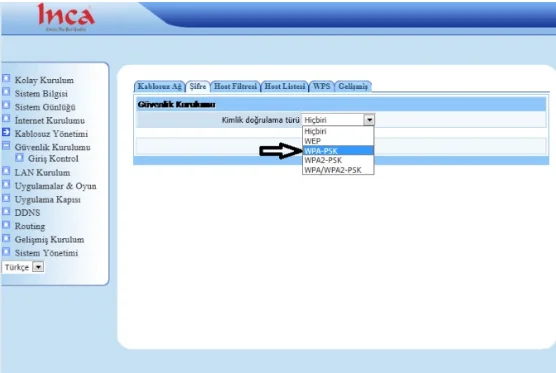Open the Sistem Bilgisi page
556x373 pixels.
41,94
